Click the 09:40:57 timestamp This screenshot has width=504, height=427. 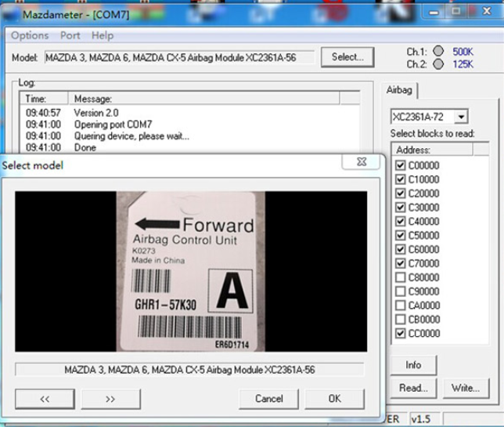(x=43, y=113)
